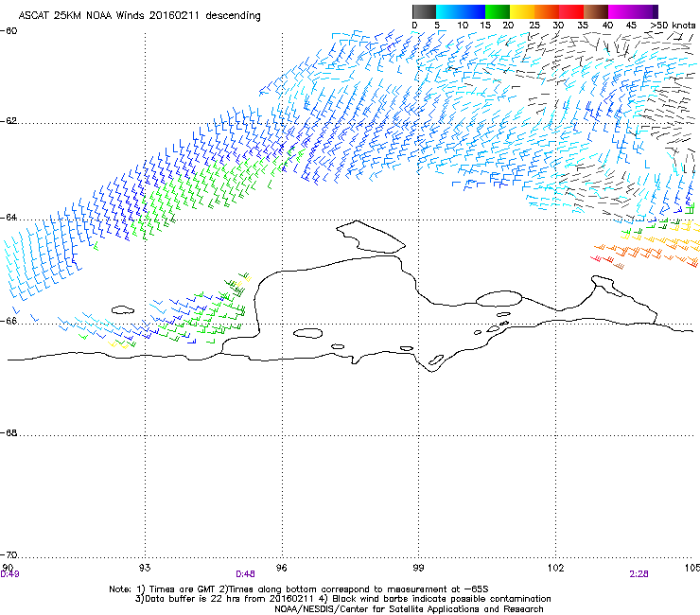Click the "0" label under the color bar

414,26
